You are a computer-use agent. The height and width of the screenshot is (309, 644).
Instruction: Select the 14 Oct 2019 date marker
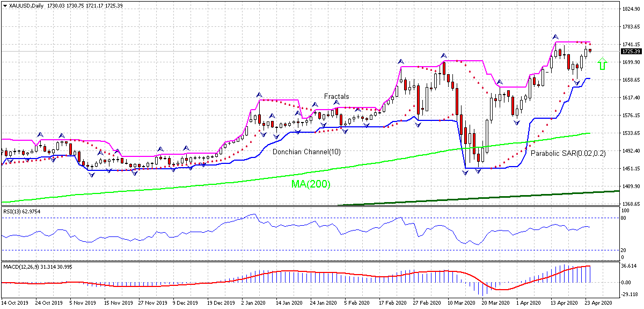[x=14, y=303]
